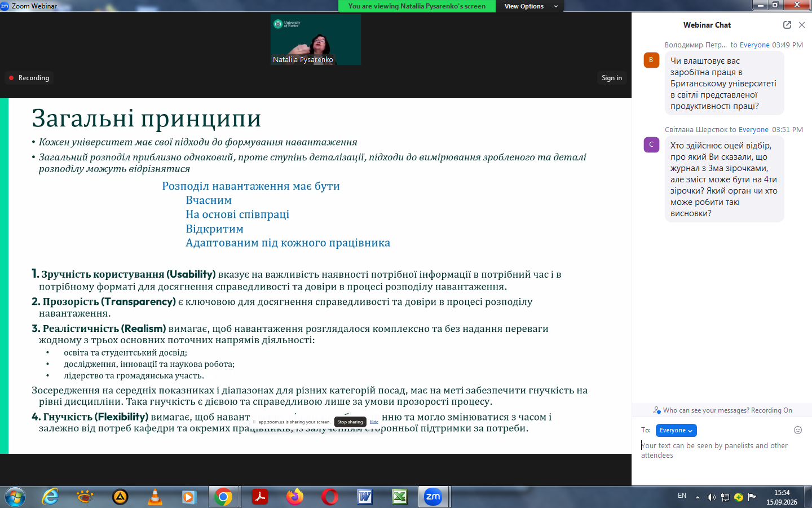Open Microsoft Word from taskbar
The width and height of the screenshot is (812, 508).
point(365,497)
